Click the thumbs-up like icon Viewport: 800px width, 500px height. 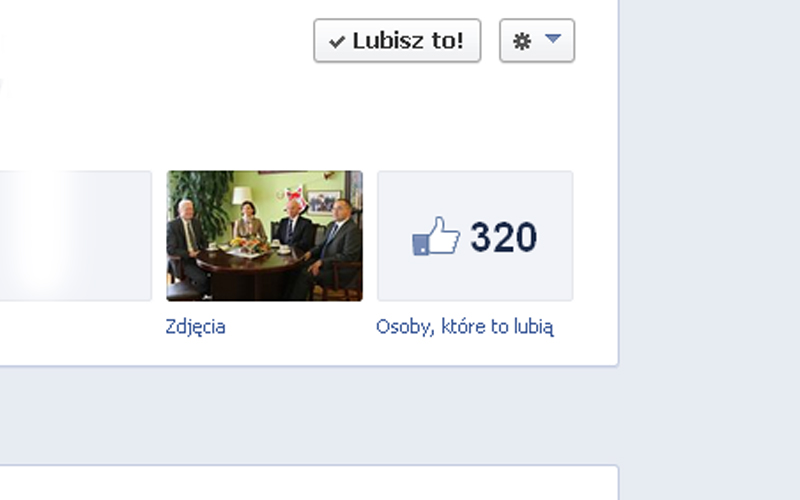pyautogui.click(x=436, y=236)
